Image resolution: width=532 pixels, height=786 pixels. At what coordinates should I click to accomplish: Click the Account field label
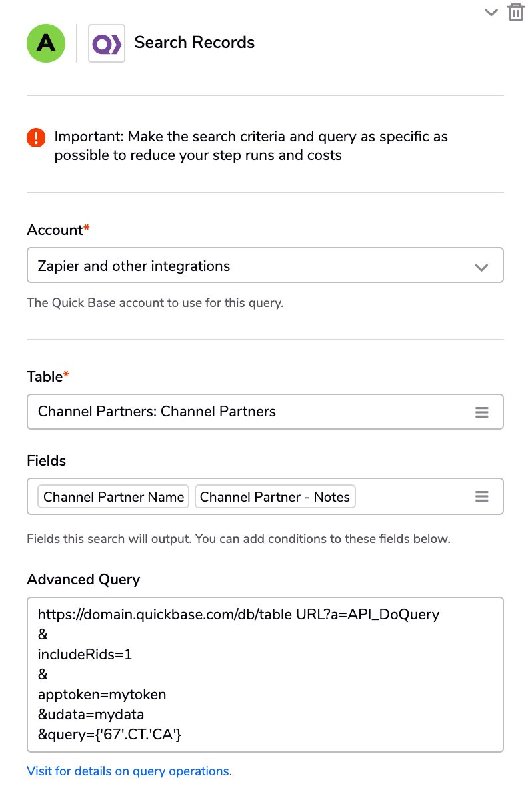click(x=55, y=230)
